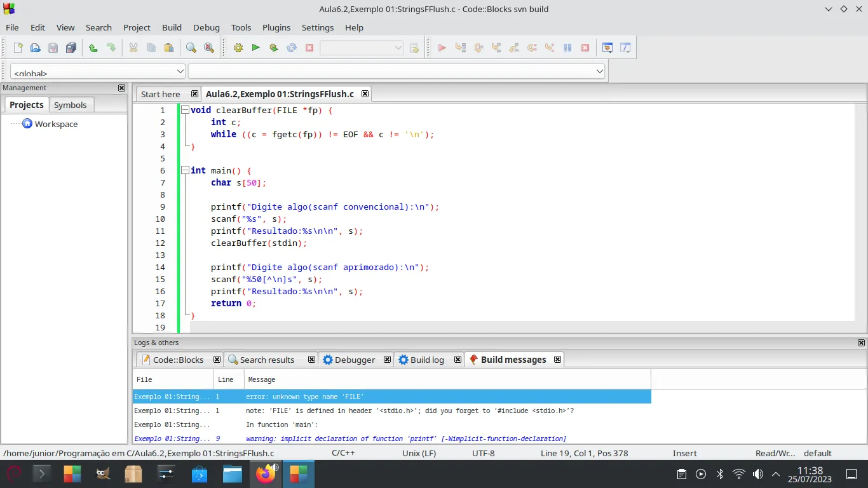Build the project with gear icon
The width and height of the screenshot is (868, 488).
tap(238, 48)
